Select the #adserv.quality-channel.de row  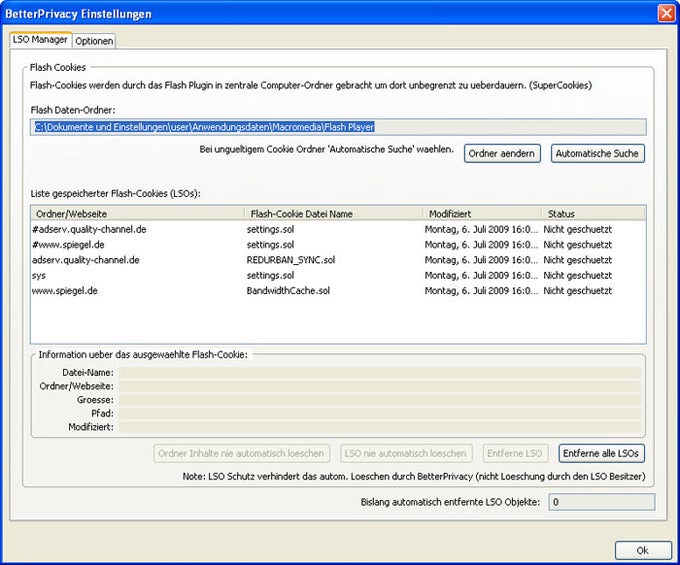click(338, 229)
